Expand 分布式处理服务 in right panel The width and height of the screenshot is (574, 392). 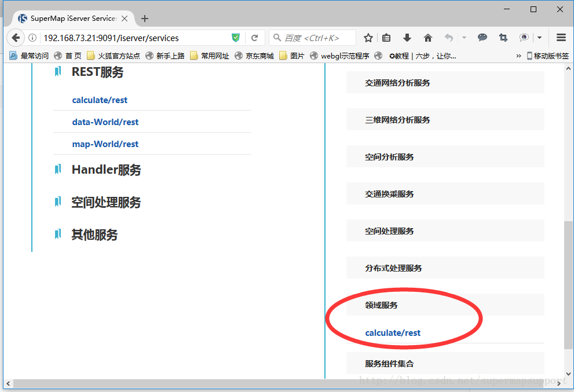point(445,268)
